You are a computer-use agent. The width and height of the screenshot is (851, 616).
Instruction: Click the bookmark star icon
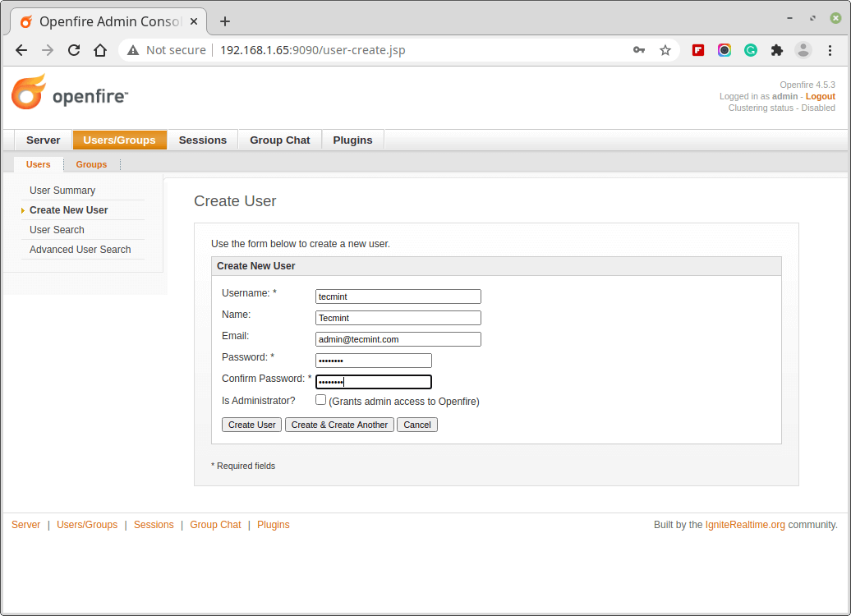pos(665,50)
